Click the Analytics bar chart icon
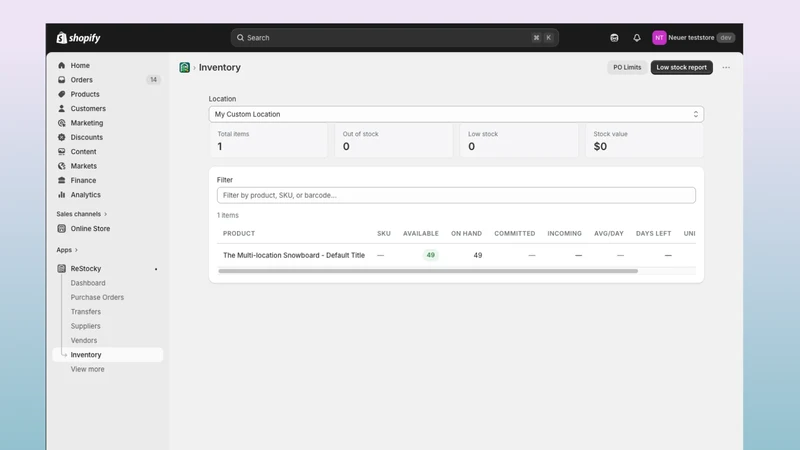The height and width of the screenshot is (450, 800). tap(62, 194)
